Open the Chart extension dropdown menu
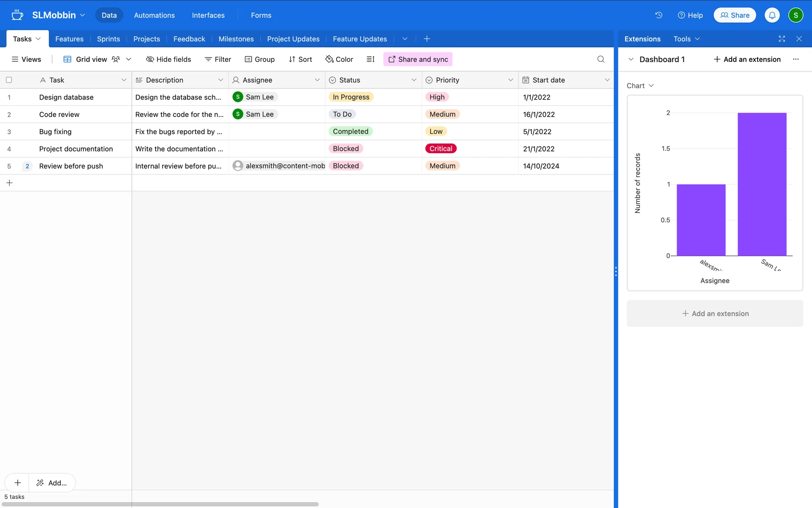 (x=640, y=86)
